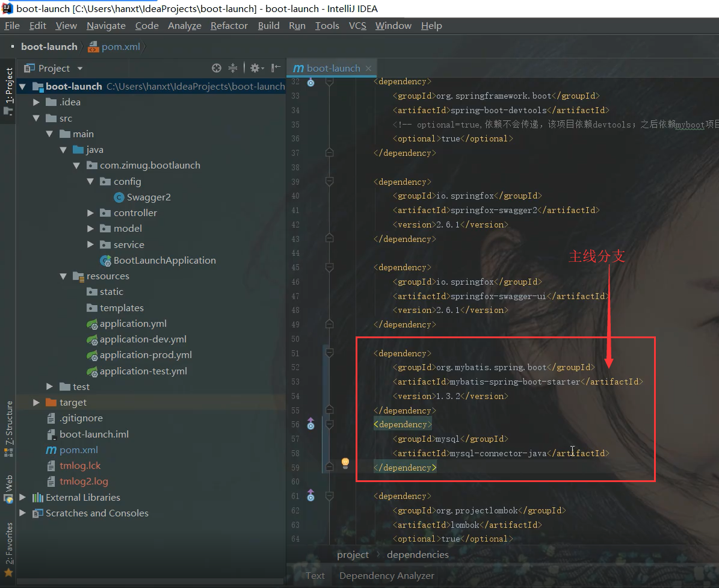Viewport: 719px width, 588px height.
Task: Switch to Text editor tab
Action: [315, 575]
